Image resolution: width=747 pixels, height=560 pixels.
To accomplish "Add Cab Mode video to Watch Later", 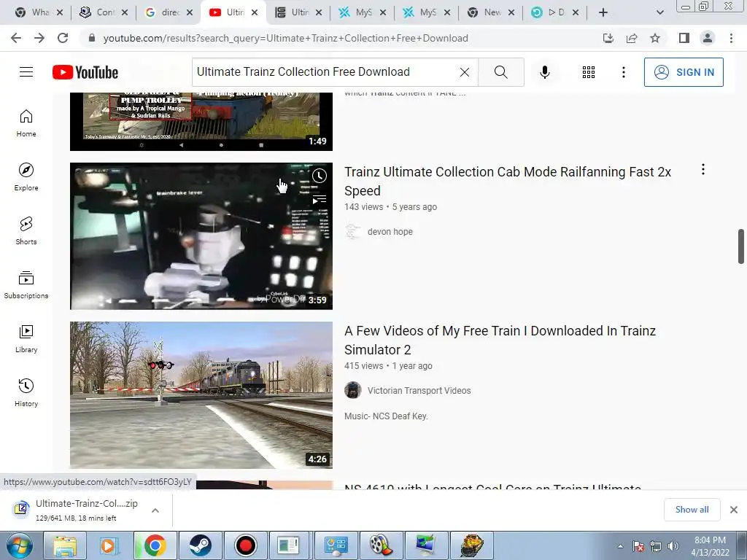I will point(320,176).
